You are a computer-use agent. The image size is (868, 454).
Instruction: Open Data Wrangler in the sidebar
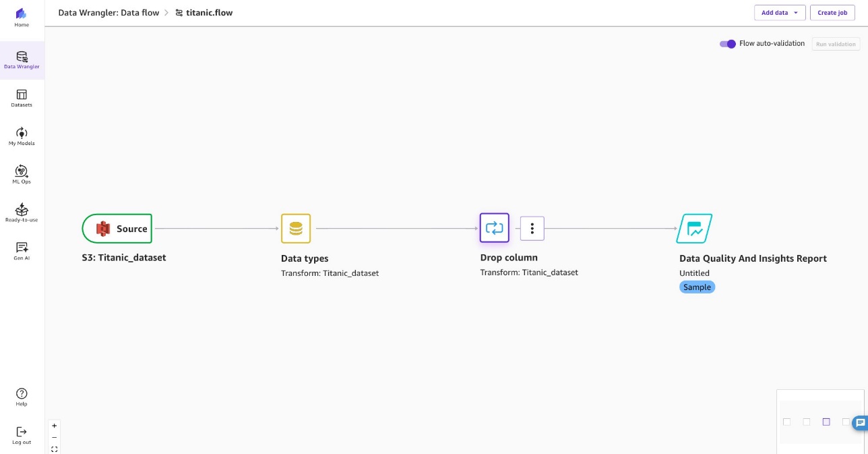(22, 60)
